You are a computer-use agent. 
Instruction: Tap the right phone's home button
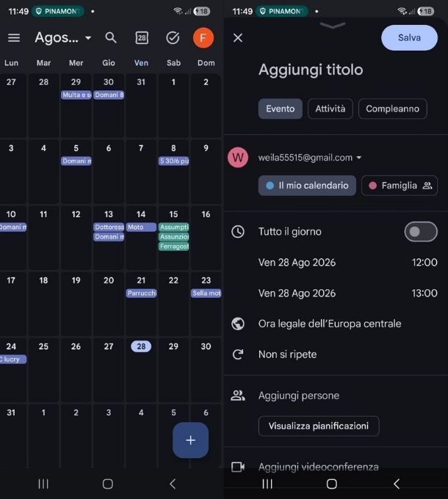pyautogui.click(x=332, y=484)
